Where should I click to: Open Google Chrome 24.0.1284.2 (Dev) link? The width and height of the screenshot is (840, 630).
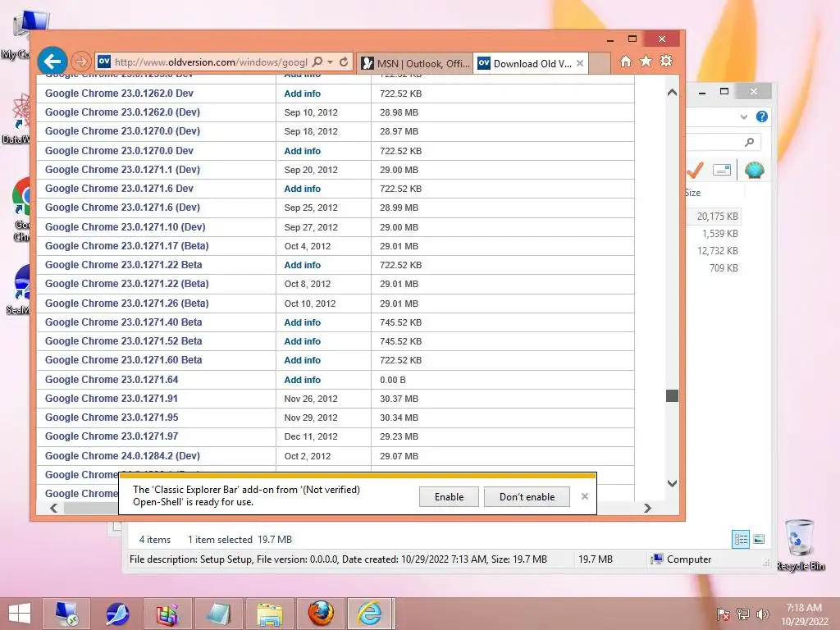point(122,456)
